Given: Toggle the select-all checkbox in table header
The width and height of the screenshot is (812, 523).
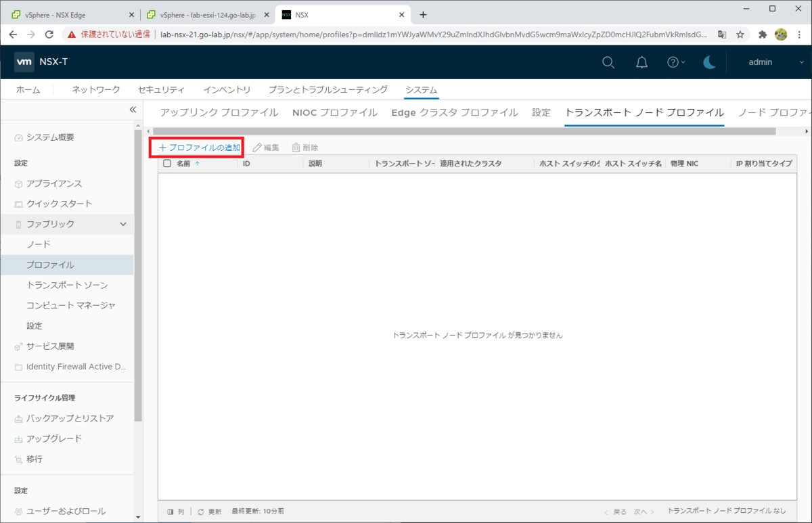Looking at the screenshot, I should 167,164.
